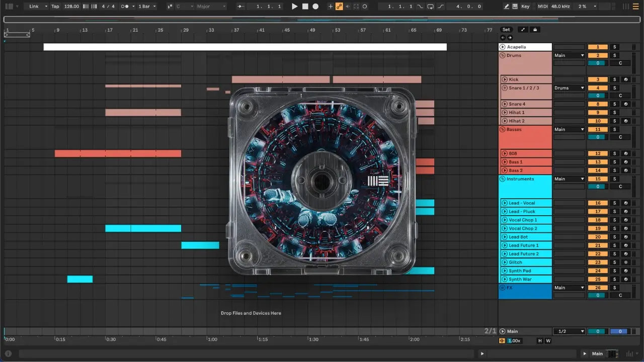644x362 pixels.
Task: Click the Stop transport button
Action: point(305,7)
